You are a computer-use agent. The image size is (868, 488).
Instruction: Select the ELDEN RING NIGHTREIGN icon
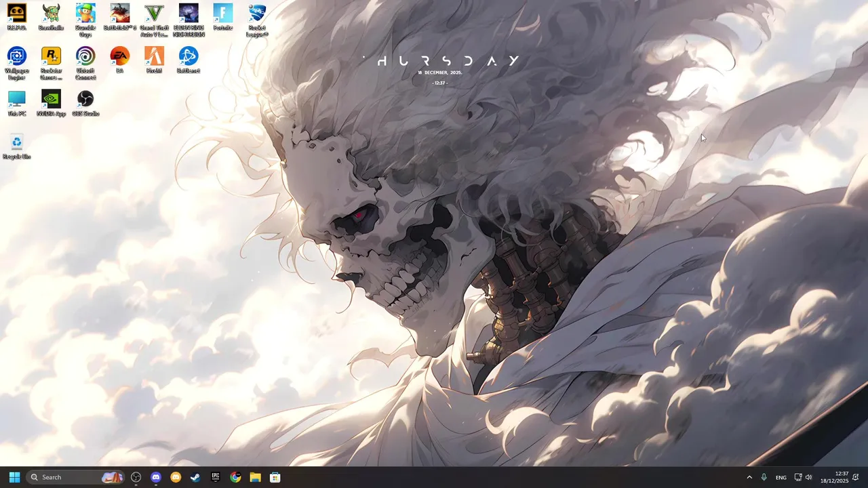(x=189, y=20)
